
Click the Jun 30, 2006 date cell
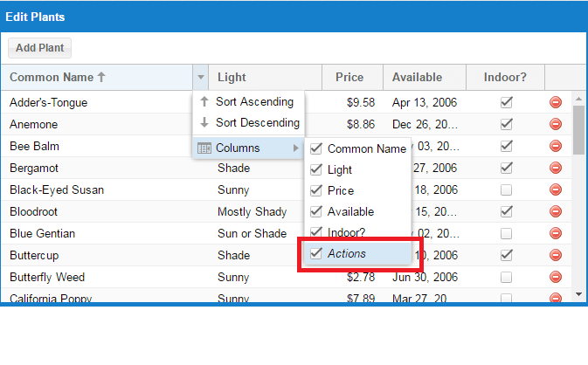(425, 277)
